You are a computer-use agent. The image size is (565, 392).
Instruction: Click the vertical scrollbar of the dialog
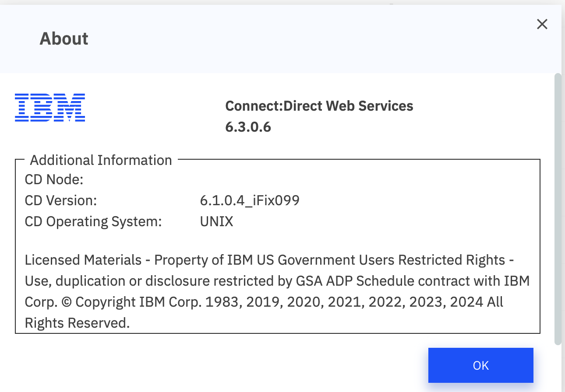coord(558,209)
